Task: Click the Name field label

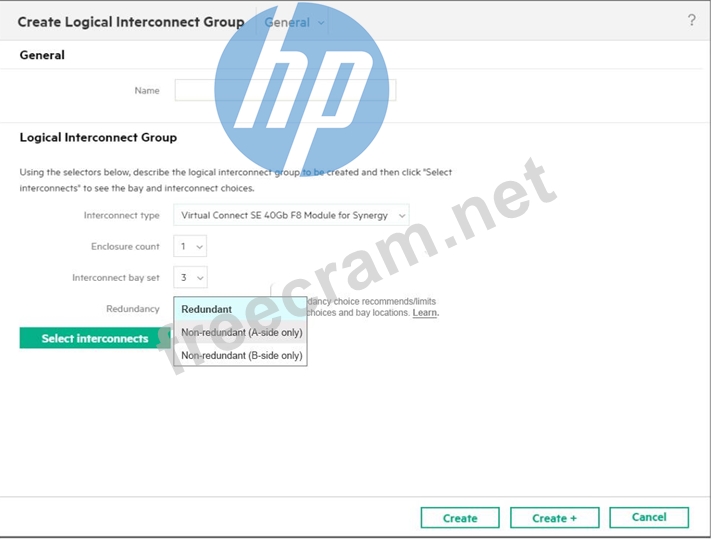Action: pos(147,91)
